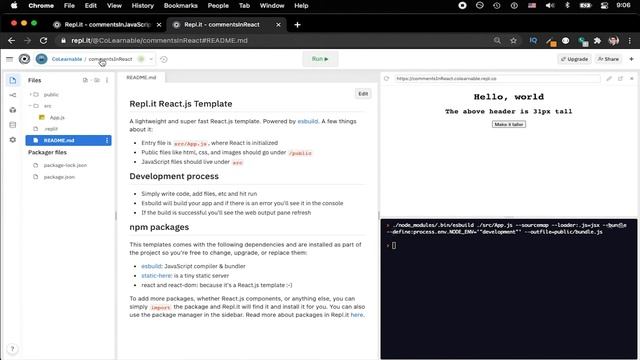Open the static-here link
The height and width of the screenshot is (360, 640).
(x=156, y=276)
